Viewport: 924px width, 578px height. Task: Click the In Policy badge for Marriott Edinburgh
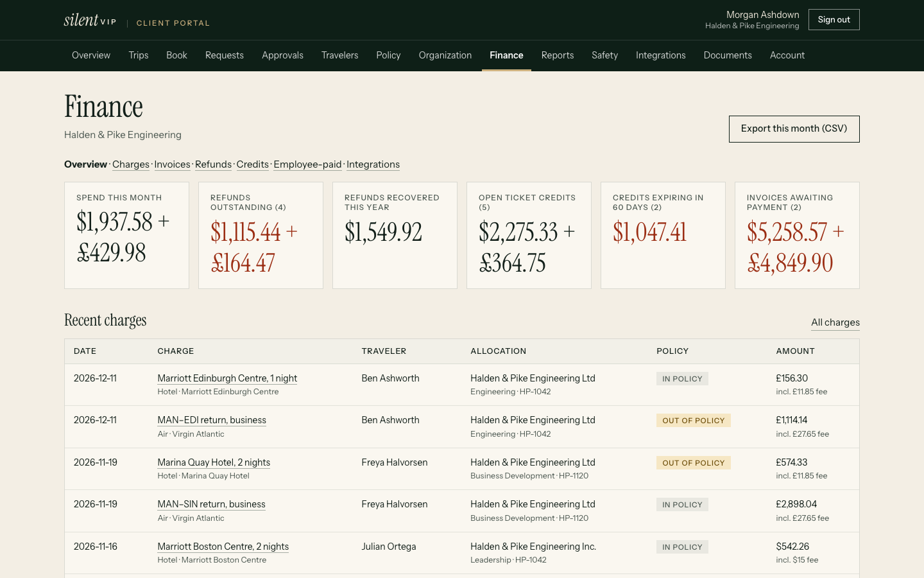682,379
